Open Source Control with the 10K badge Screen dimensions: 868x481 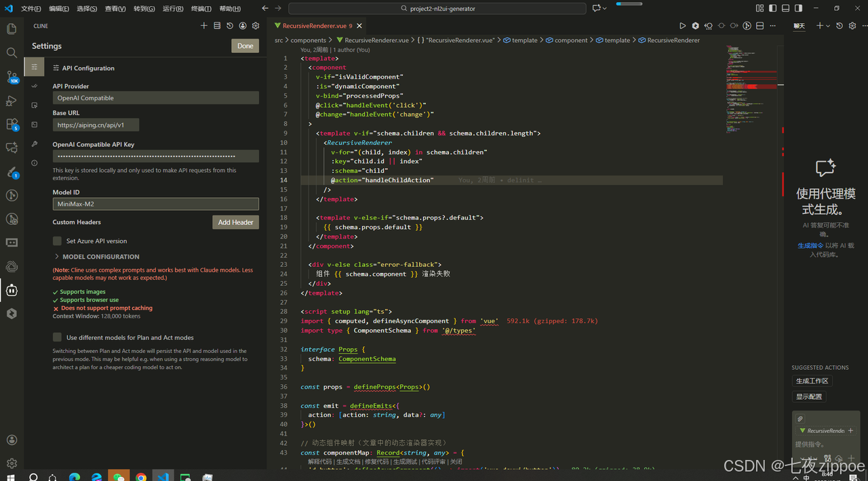pos(12,77)
